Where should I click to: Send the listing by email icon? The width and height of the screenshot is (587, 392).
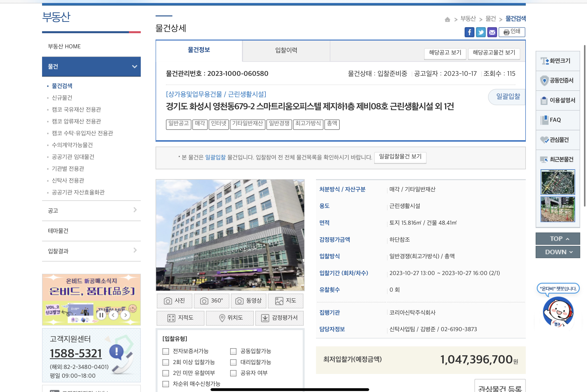click(492, 32)
